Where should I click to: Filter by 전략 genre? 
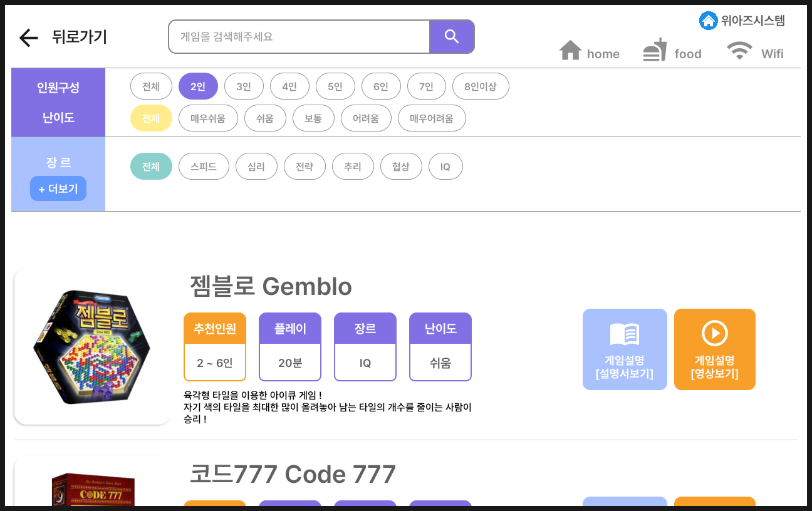coord(304,167)
